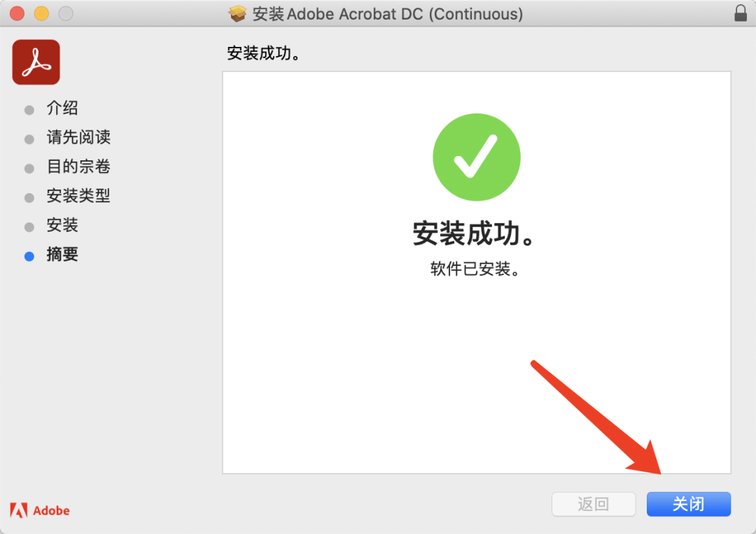
Task: Click the blue bullet beside 摘要
Action: coord(29,256)
